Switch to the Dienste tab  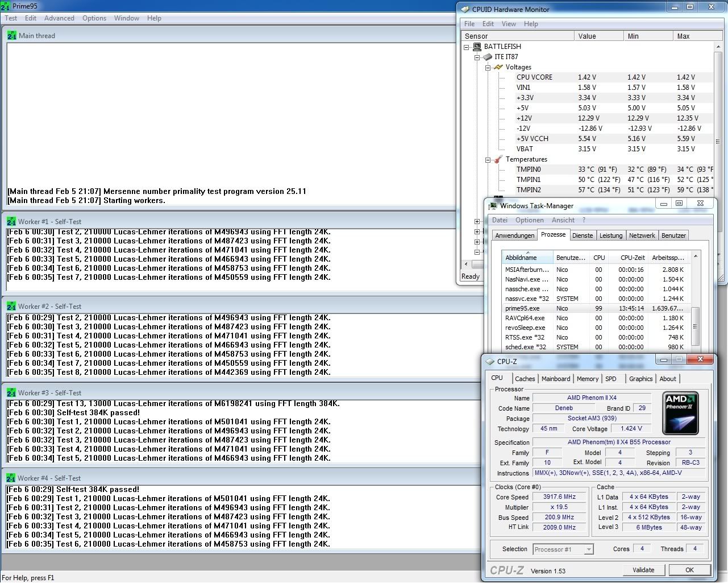(x=583, y=235)
